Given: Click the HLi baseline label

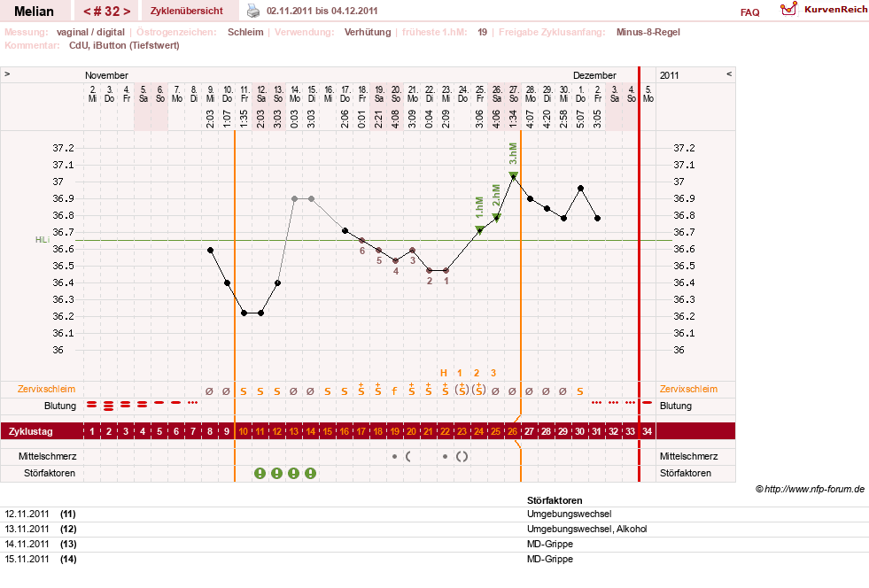Looking at the screenshot, I should (43, 240).
